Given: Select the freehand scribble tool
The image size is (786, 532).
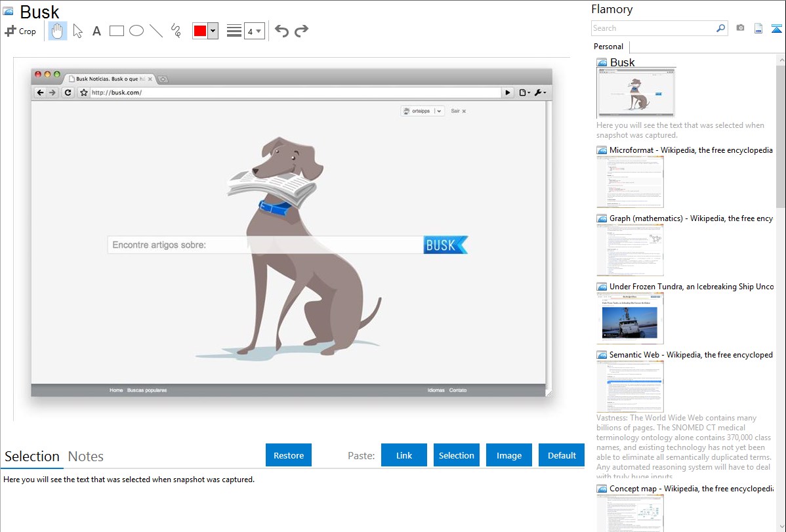Looking at the screenshot, I should 176,31.
